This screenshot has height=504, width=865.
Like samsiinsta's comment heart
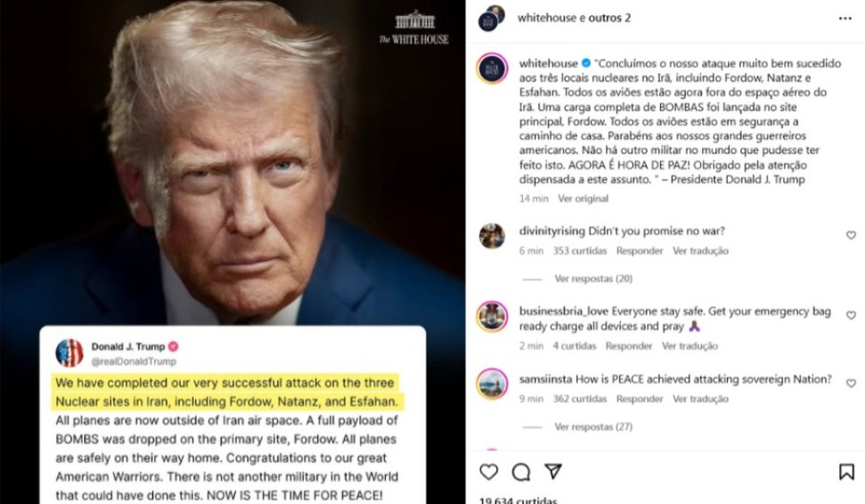point(851,383)
